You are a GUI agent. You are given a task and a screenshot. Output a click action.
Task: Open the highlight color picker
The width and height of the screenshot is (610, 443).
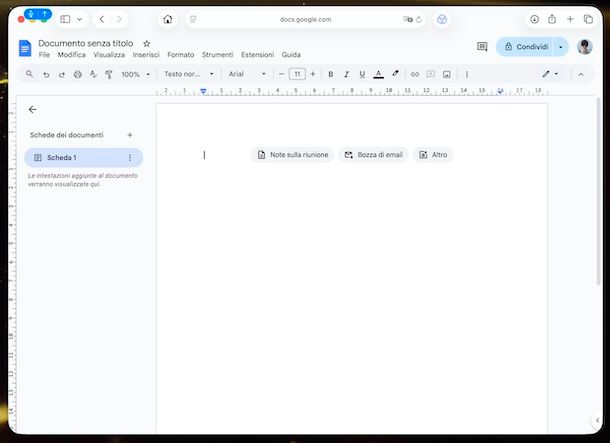[x=395, y=74]
